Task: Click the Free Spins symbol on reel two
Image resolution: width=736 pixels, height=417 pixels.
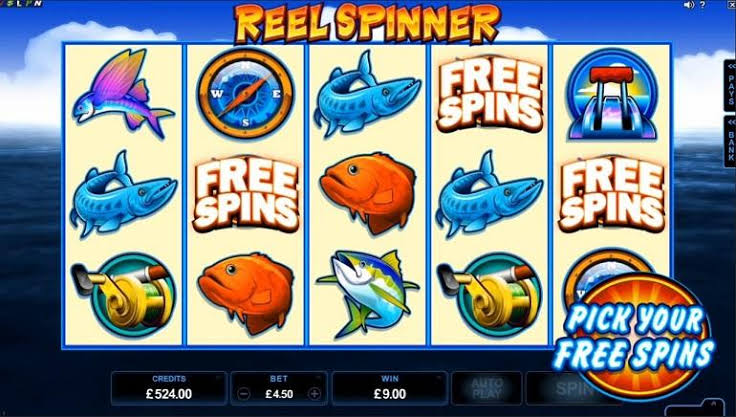Action: point(245,193)
